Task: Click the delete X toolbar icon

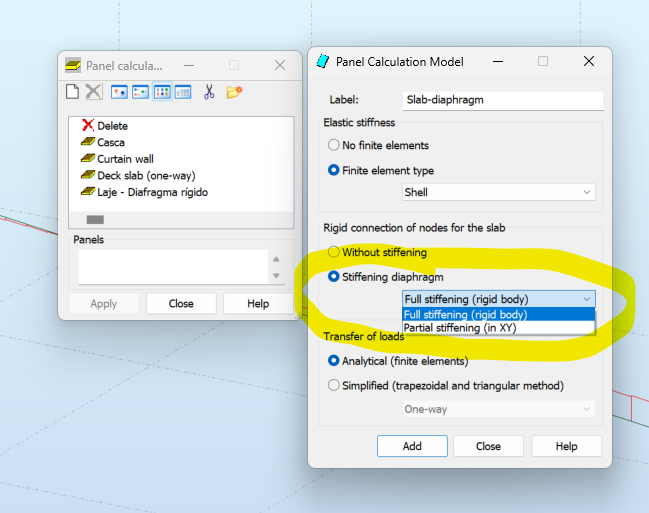Action: (94, 92)
